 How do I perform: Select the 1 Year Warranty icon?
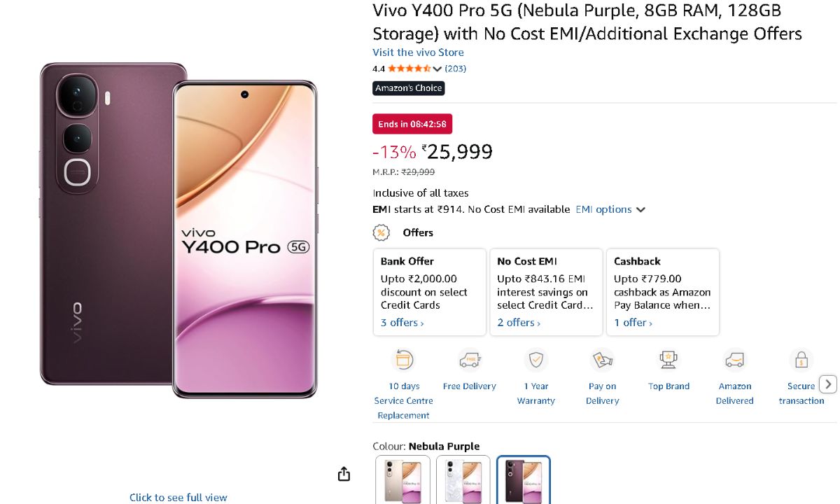click(535, 360)
